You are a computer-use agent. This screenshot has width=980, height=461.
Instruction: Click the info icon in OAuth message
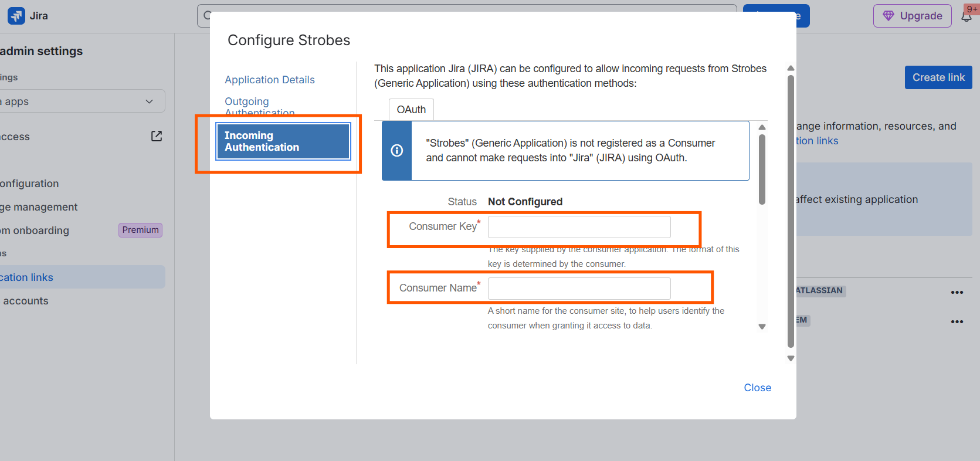pos(397,151)
